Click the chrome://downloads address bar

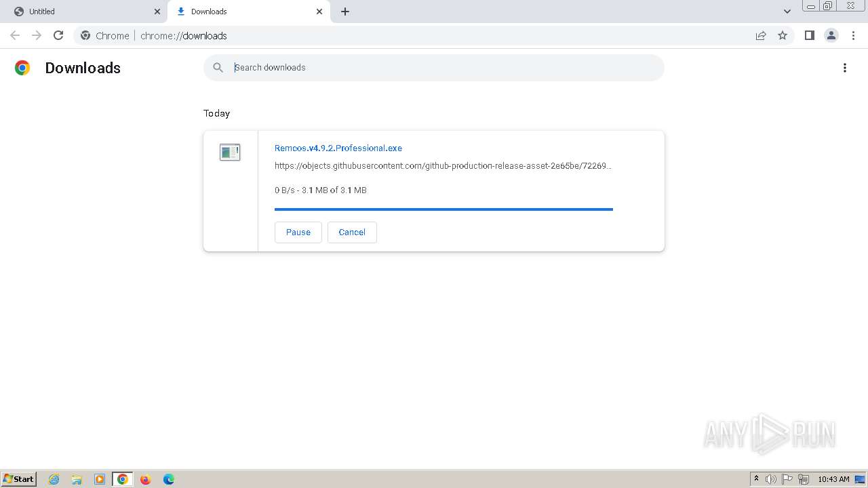click(x=434, y=35)
